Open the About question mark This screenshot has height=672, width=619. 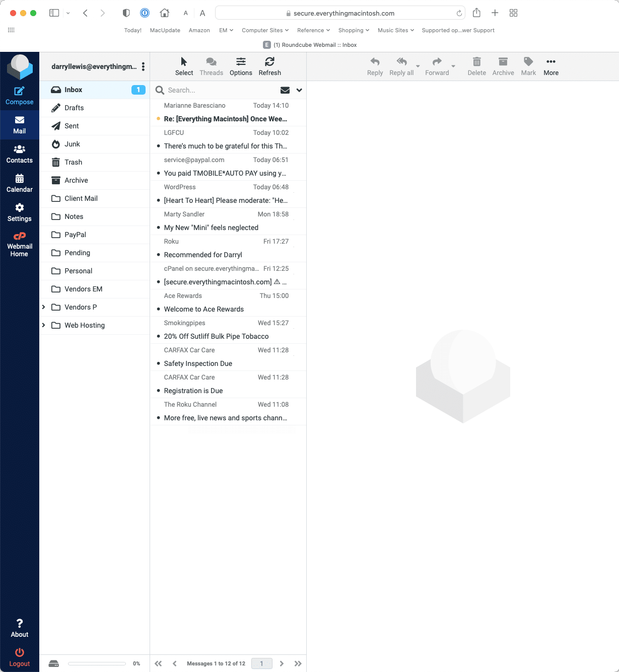pyautogui.click(x=19, y=628)
